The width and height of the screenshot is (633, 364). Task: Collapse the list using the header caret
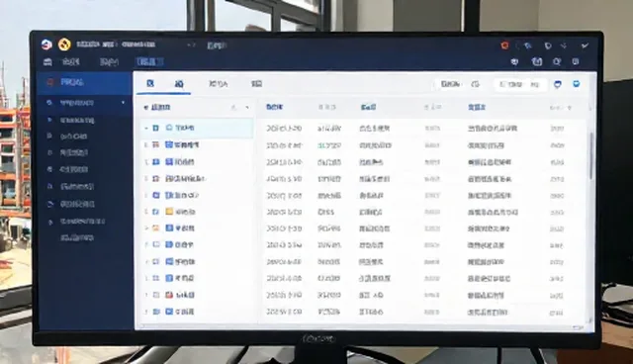pos(145,108)
